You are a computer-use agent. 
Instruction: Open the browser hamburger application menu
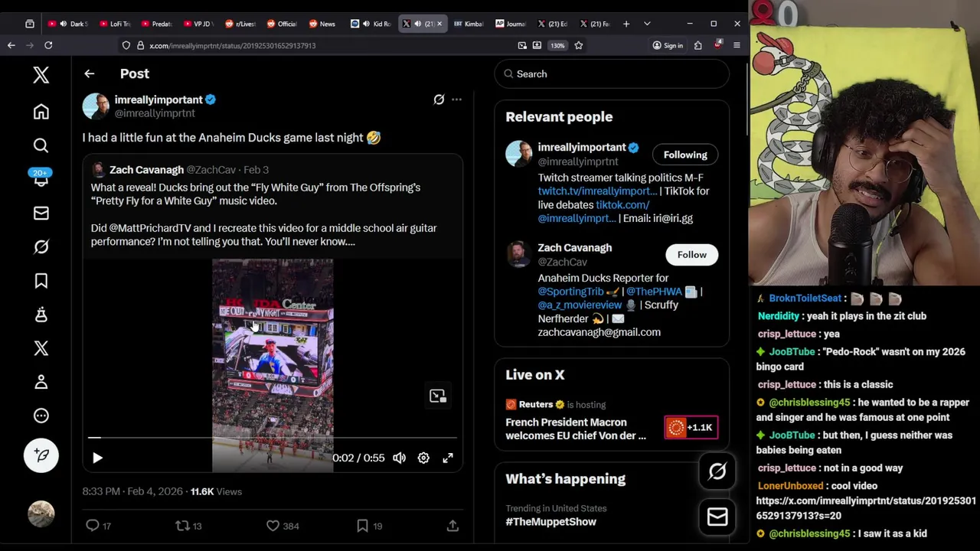[x=737, y=45]
